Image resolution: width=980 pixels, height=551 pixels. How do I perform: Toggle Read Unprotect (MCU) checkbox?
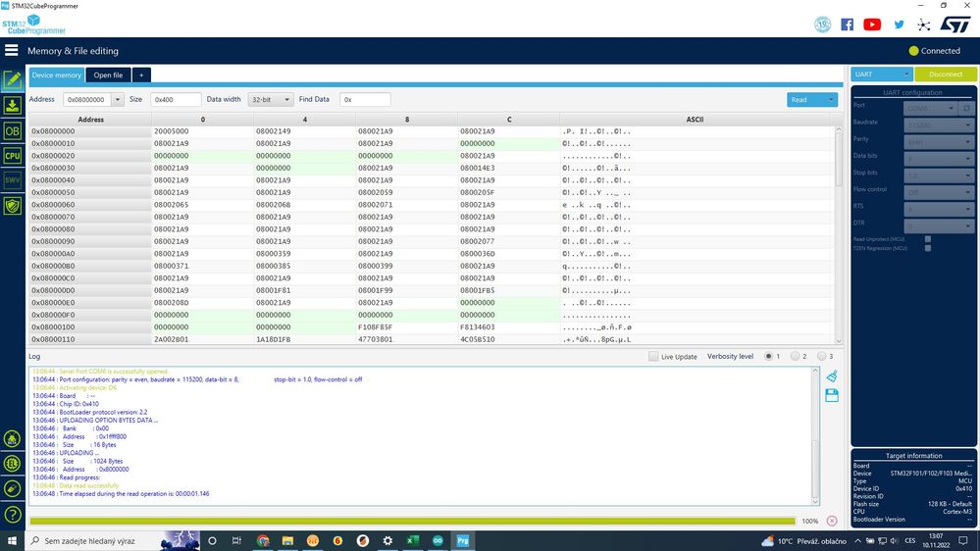(927, 239)
